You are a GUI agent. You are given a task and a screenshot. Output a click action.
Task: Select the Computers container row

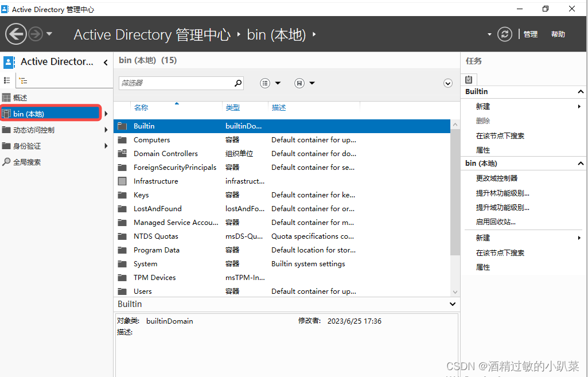(x=282, y=140)
